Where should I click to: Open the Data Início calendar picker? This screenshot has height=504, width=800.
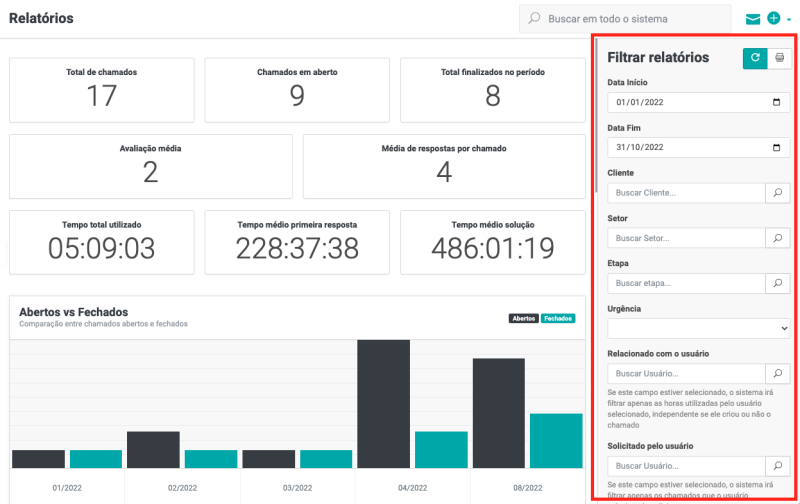coord(777,102)
